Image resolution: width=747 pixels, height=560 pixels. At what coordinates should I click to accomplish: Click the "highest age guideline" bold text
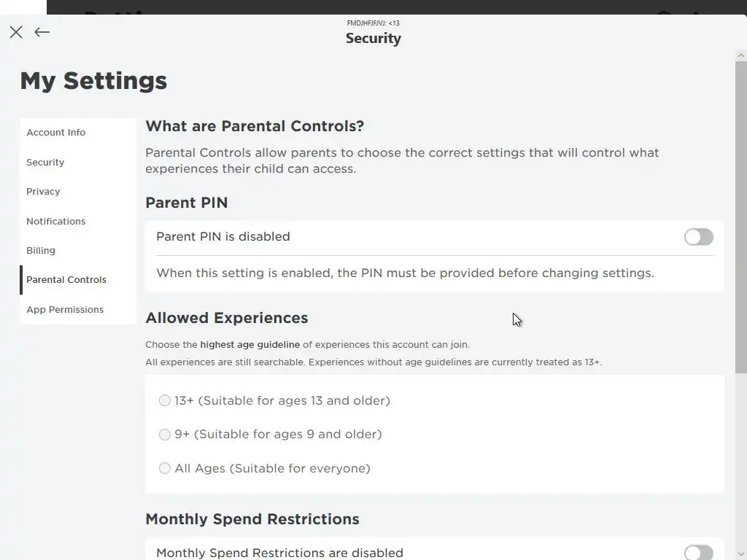[250, 345]
